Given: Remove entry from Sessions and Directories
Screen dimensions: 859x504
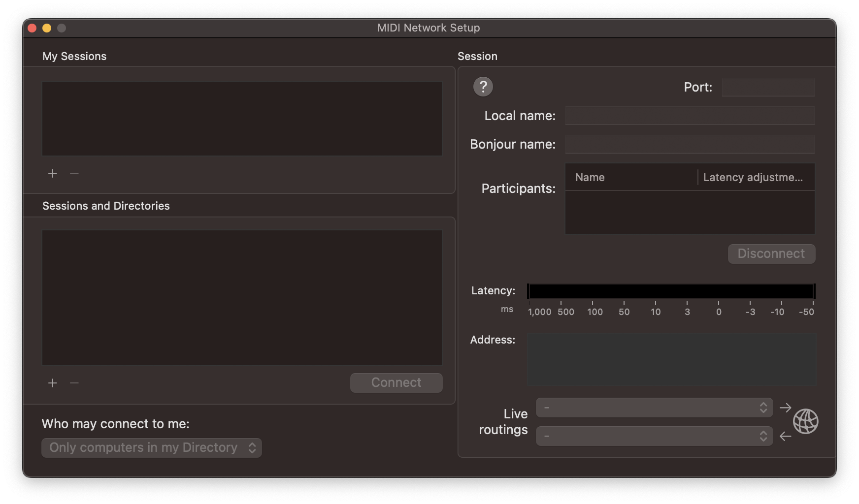Looking at the screenshot, I should tap(74, 383).
